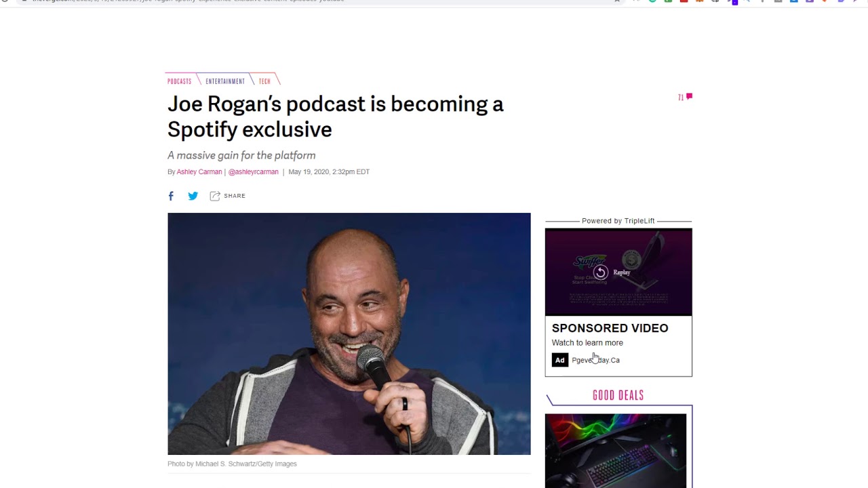Click the date 'May 19, 2020, 2:32pm EDT'
Viewport: 868px width, 488px height.
329,172
